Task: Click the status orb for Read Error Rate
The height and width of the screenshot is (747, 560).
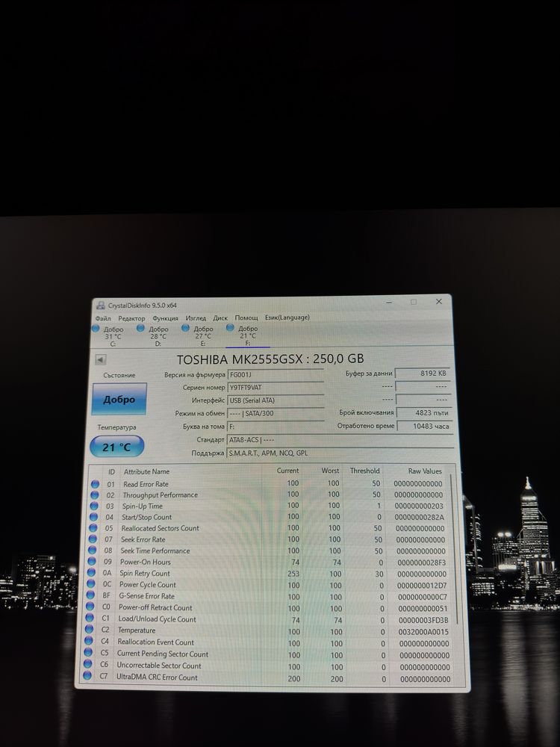Action: 96,484
